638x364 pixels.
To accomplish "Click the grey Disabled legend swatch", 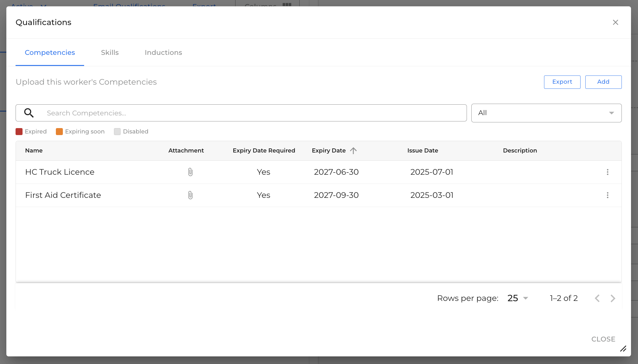I will pos(117,132).
